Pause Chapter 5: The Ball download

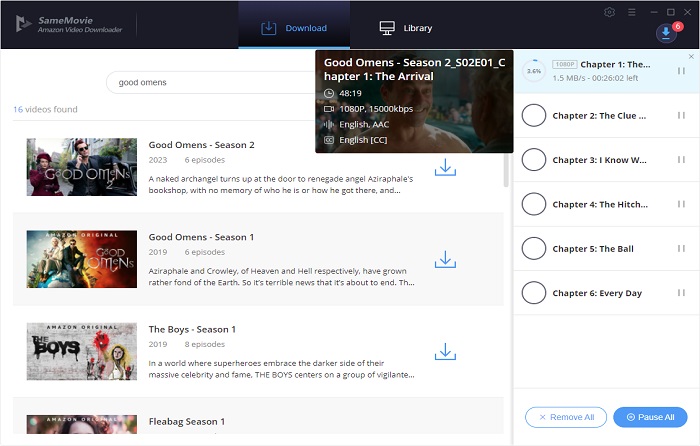coord(681,249)
